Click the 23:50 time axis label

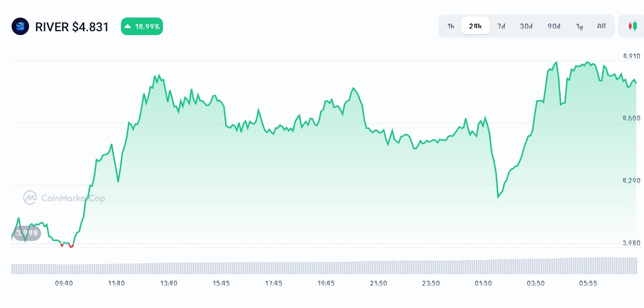(x=431, y=283)
